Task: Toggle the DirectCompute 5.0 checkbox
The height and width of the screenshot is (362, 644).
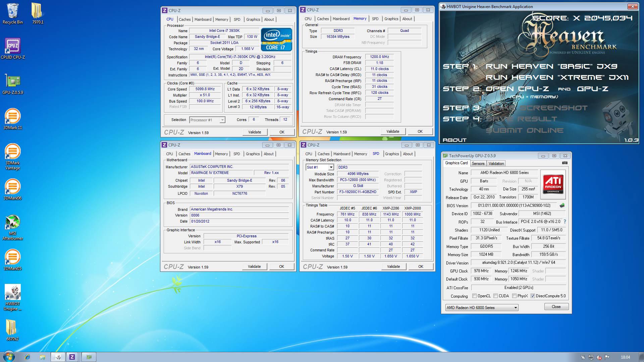Action: tap(533, 296)
